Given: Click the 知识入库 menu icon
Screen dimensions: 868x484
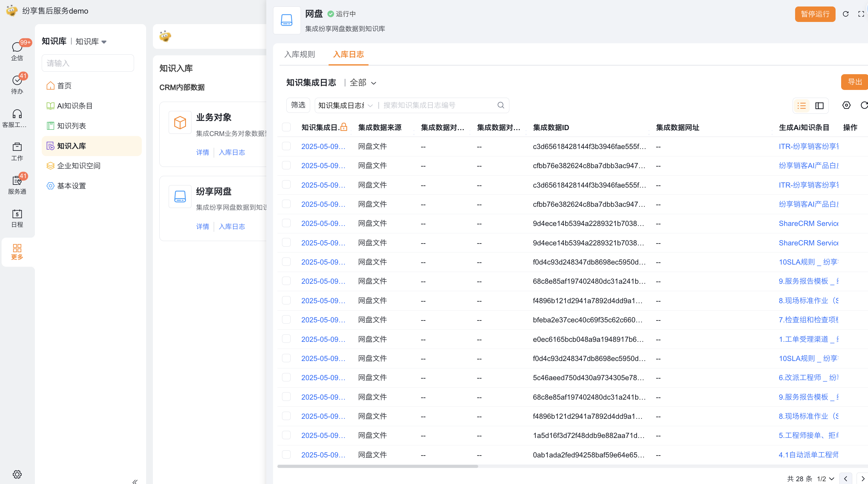Looking at the screenshot, I should coord(50,146).
